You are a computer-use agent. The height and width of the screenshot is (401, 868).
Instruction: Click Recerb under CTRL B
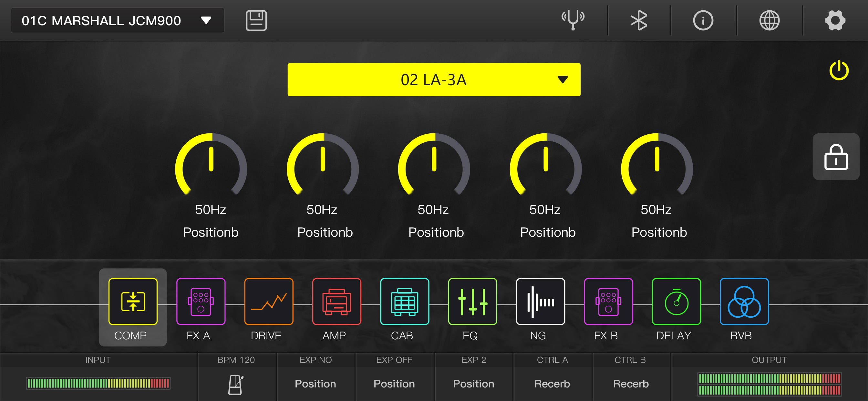pos(631,384)
